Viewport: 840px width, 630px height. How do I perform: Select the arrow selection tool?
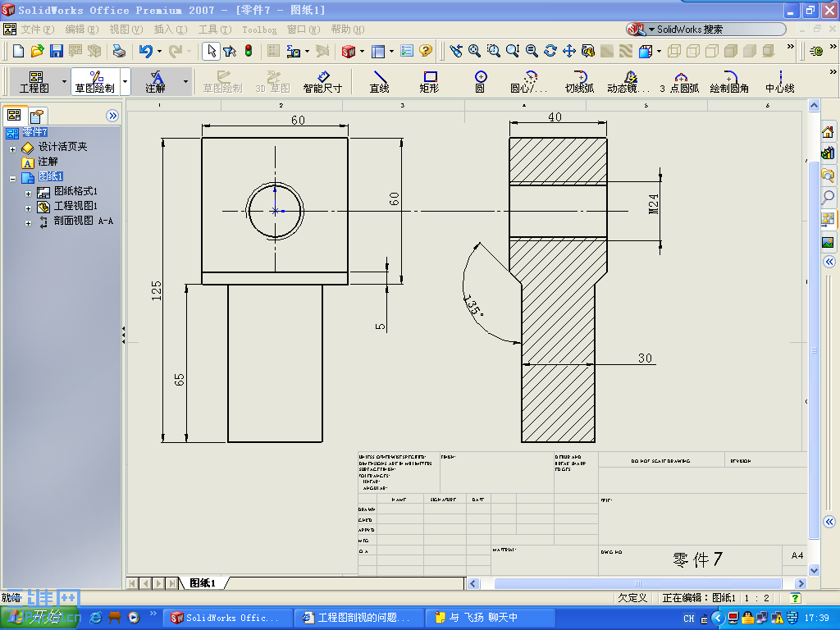(211, 50)
